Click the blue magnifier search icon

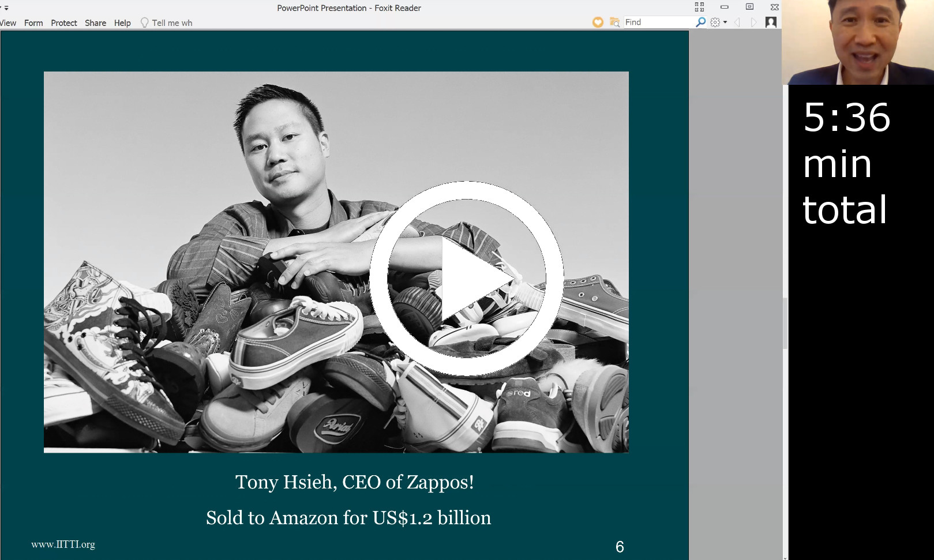click(x=701, y=22)
